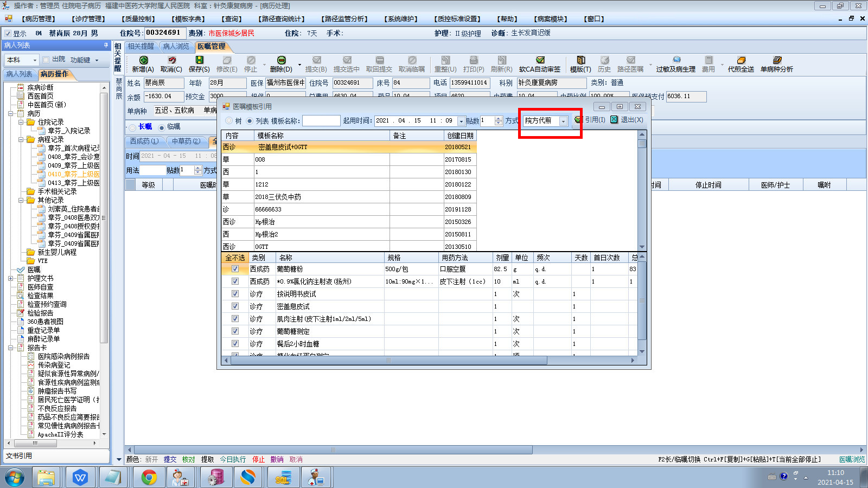The width and height of the screenshot is (868, 488).
Task: Select the 列表 radio button in the dialog
Action: pyautogui.click(x=250, y=121)
